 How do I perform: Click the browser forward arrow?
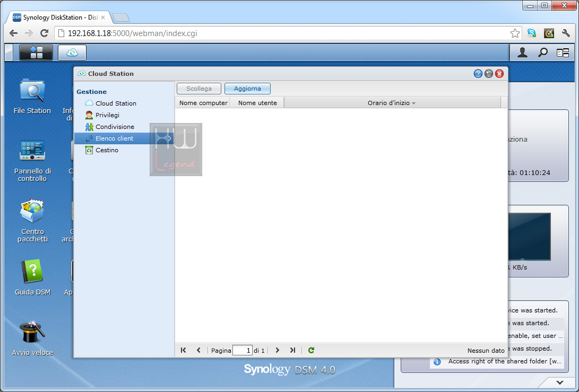pyautogui.click(x=29, y=33)
